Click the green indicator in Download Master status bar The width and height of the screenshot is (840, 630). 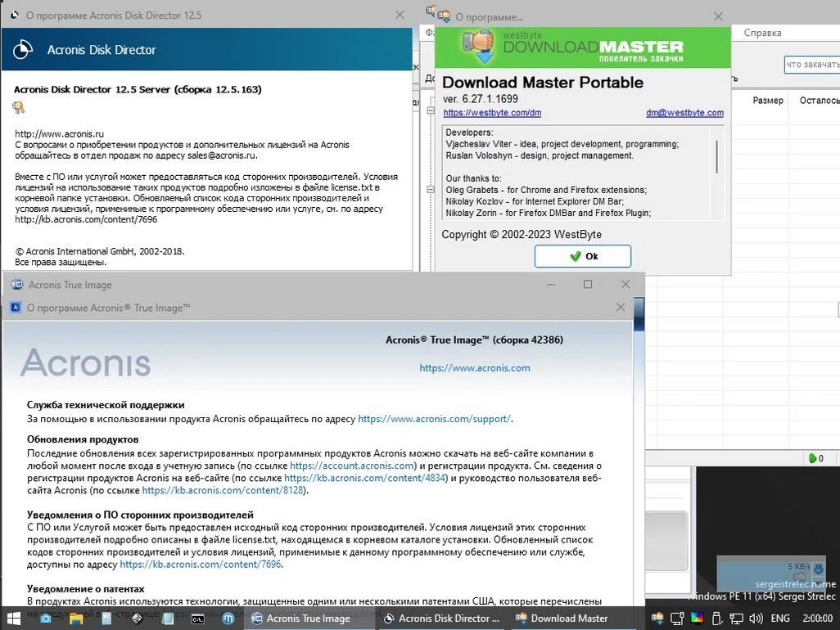pos(814,458)
